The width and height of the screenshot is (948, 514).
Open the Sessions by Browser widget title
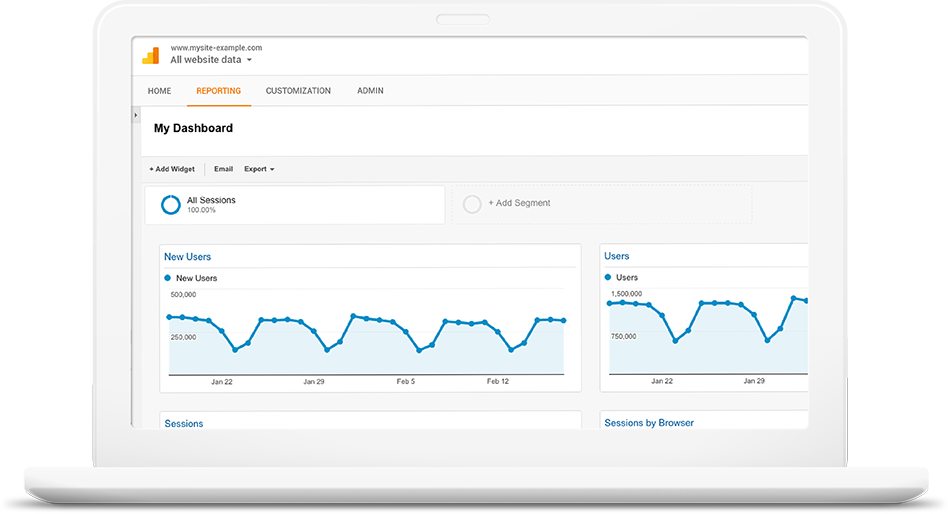(648, 423)
